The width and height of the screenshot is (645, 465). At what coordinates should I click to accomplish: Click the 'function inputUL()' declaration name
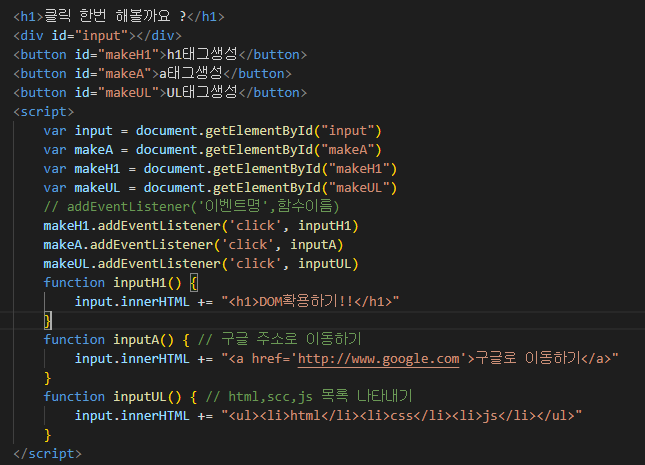pos(139,397)
